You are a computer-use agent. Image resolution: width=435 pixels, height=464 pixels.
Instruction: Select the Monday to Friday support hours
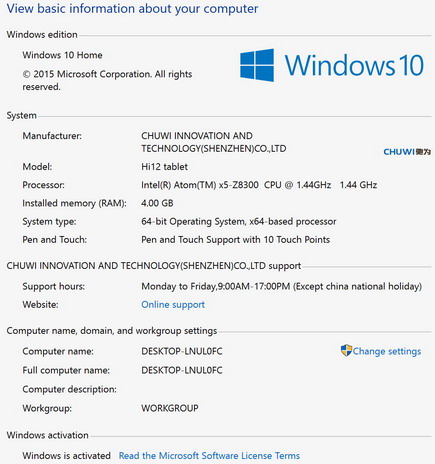click(282, 286)
